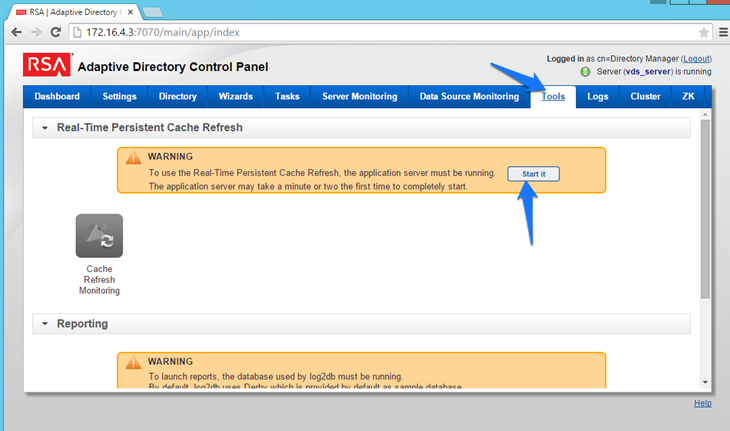Switch to the Directory tab
This screenshot has width=730, height=431.
(177, 96)
